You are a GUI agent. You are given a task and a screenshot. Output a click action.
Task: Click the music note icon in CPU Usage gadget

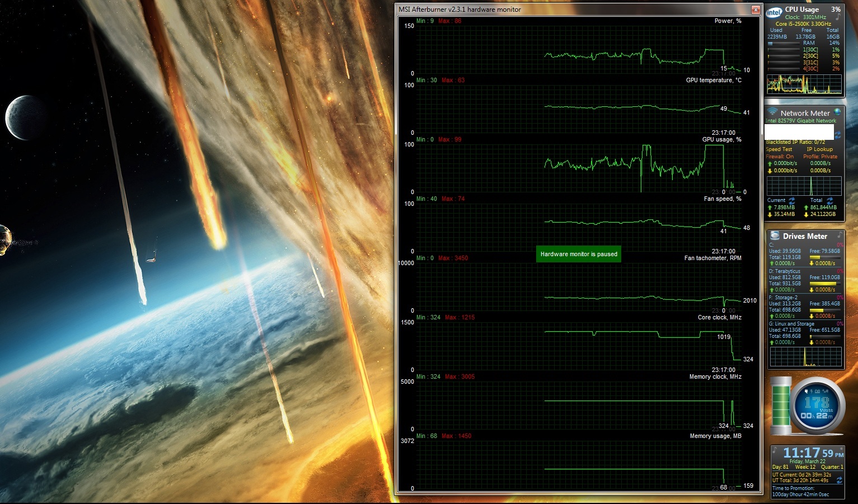838,18
